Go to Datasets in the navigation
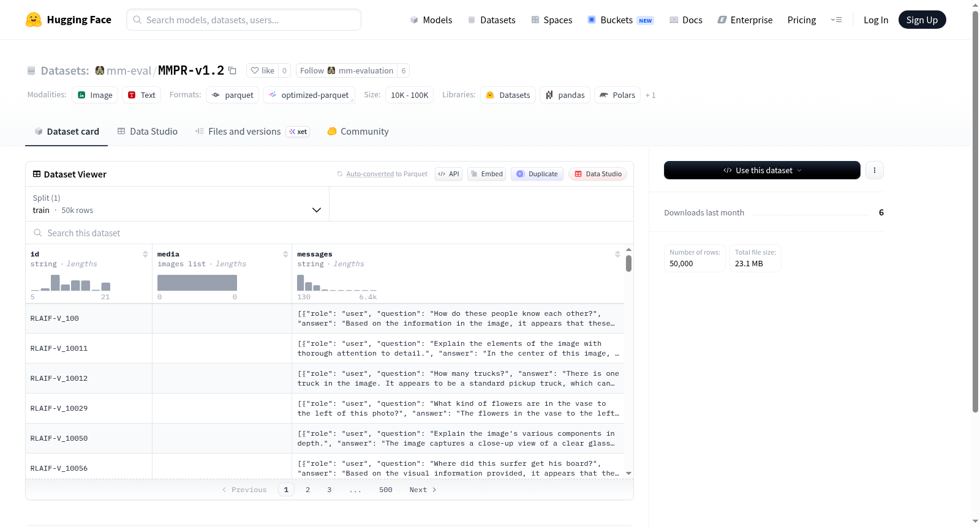 [492, 20]
